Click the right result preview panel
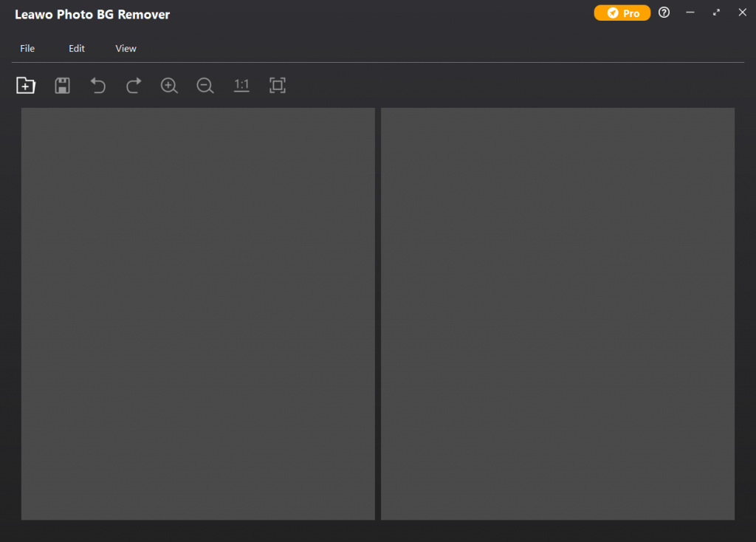 [557, 313]
